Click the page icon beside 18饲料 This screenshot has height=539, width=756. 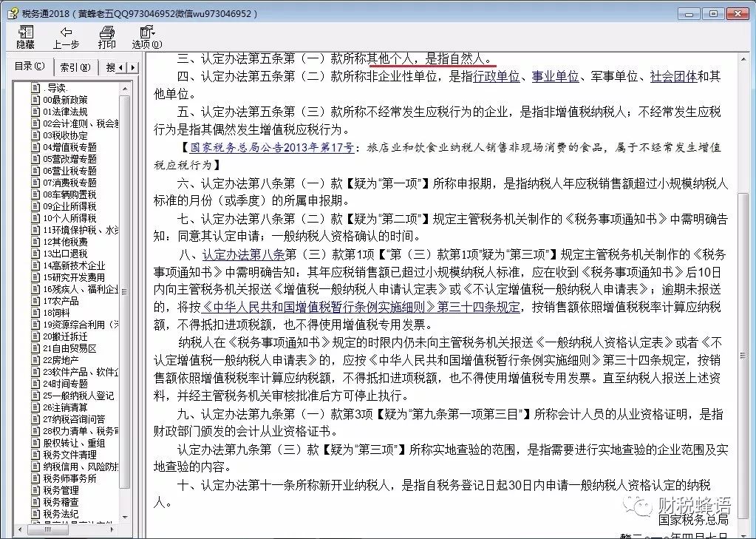tap(35, 312)
